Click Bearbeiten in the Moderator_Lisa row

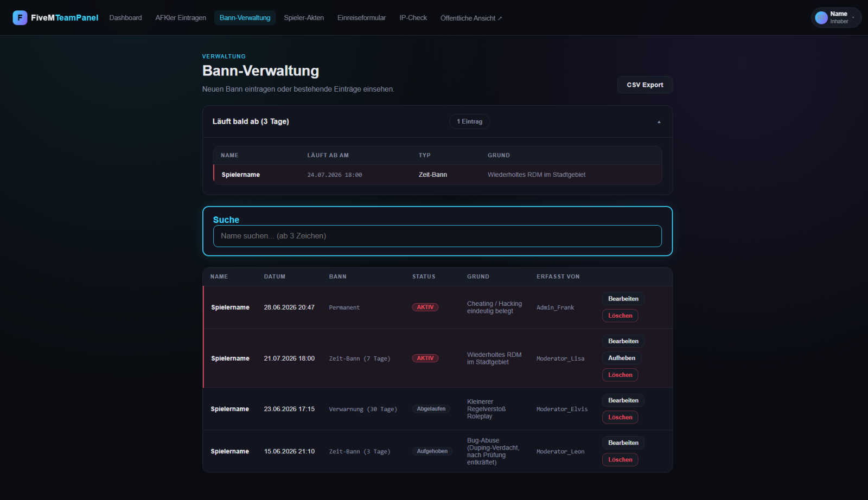coord(623,341)
